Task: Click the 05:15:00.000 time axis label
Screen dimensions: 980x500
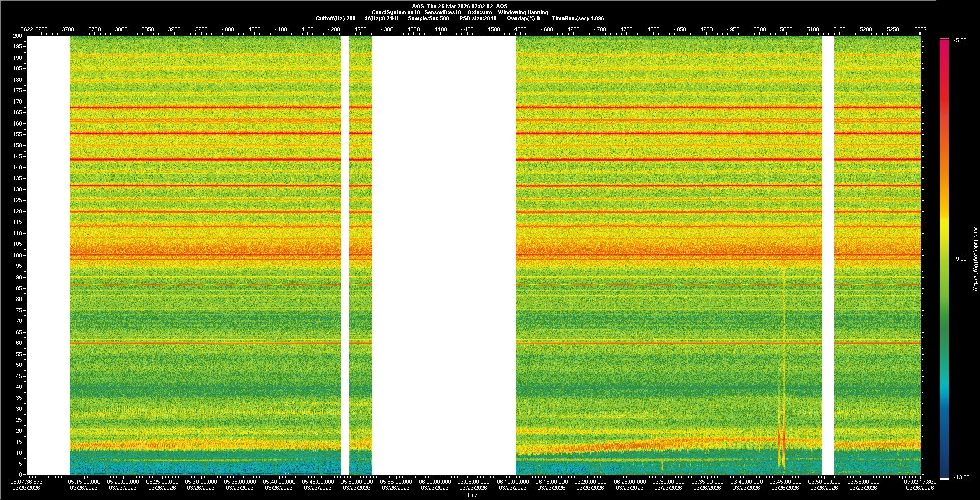Action: pyautogui.click(x=84, y=482)
